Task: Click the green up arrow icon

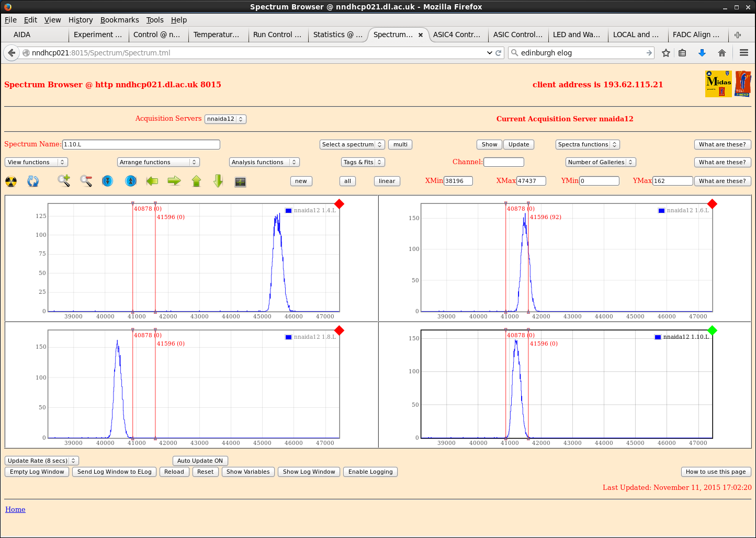Action: (x=196, y=181)
